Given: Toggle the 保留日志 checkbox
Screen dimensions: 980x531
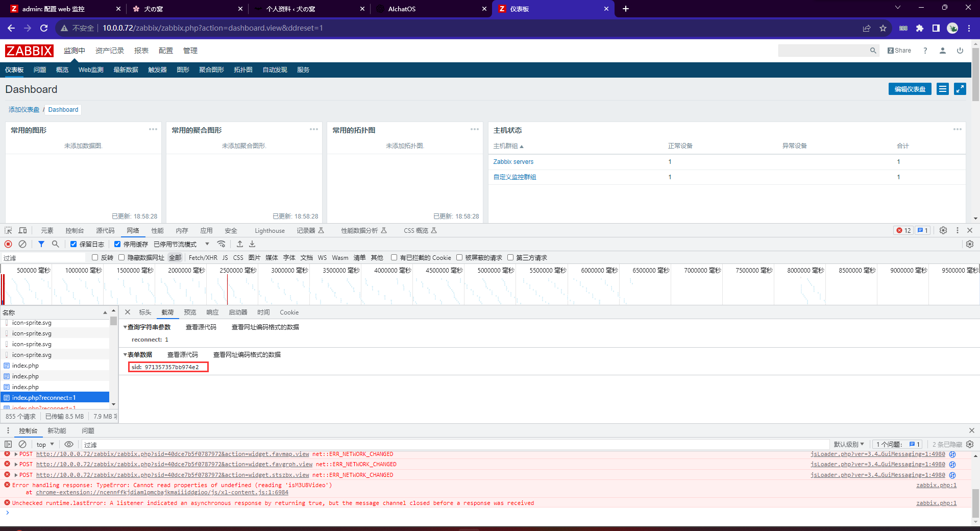Looking at the screenshot, I should [x=73, y=244].
